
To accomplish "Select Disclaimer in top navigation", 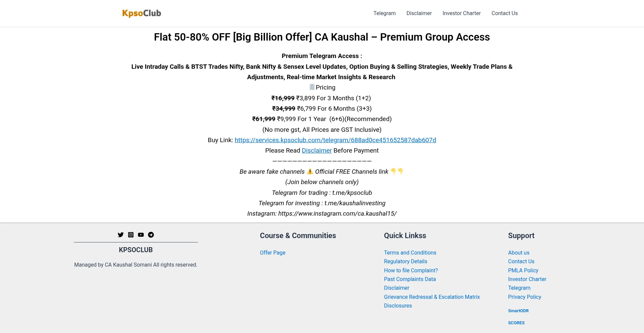I will pyautogui.click(x=419, y=13).
